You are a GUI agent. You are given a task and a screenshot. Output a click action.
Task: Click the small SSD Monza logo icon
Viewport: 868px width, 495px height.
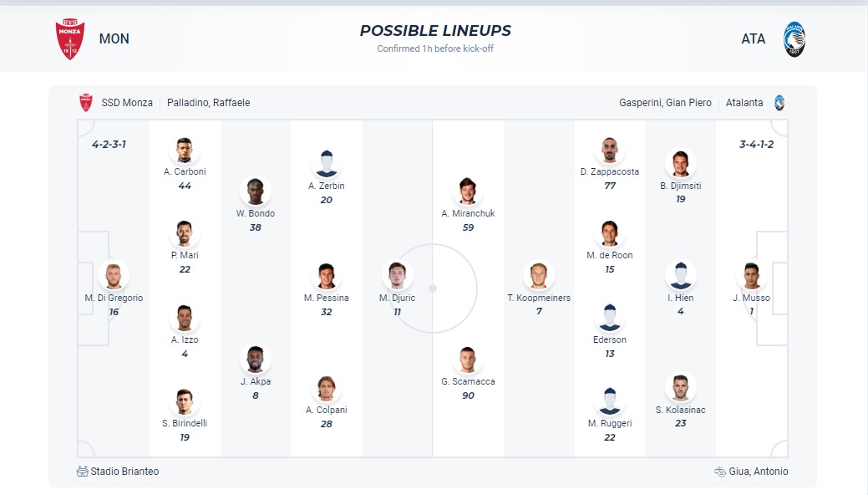[85, 103]
